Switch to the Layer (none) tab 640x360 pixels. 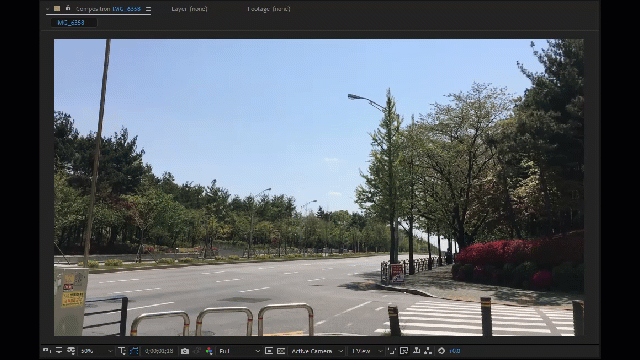pyautogui.click(x=189, y=9)
